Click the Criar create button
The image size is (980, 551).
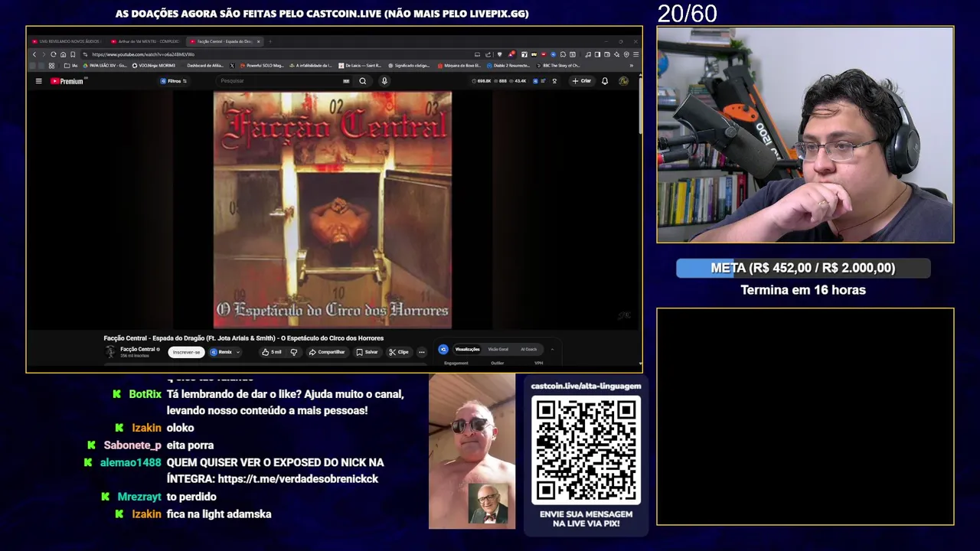pos(582,81)
